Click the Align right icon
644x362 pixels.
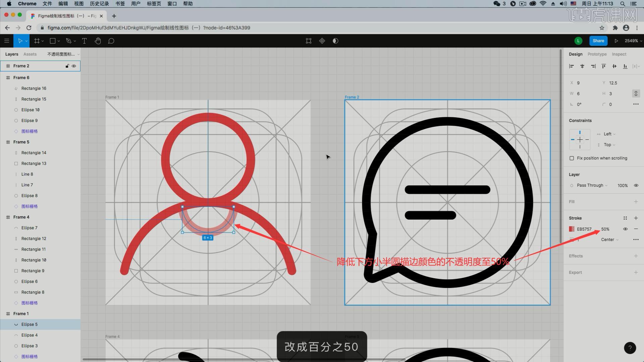(593, 66)
